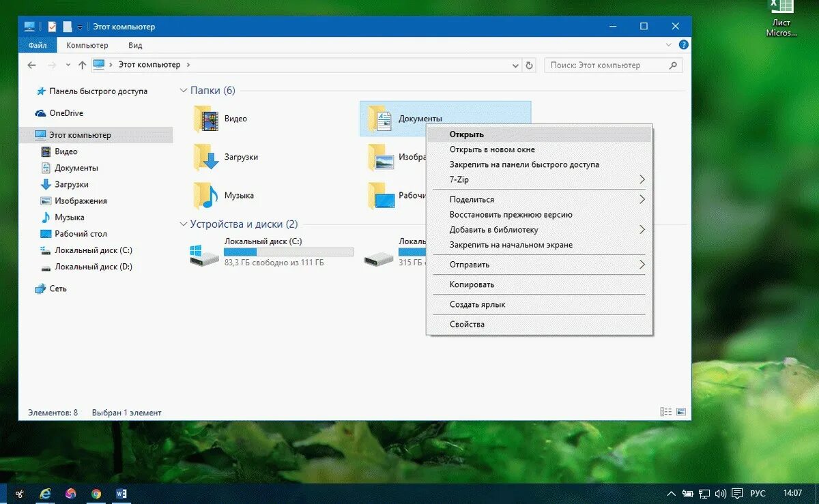Open Microsoft Word from the taskbar
Image resolution: width=819 pixels, height=504 pixels.
[x=121, y=493]
